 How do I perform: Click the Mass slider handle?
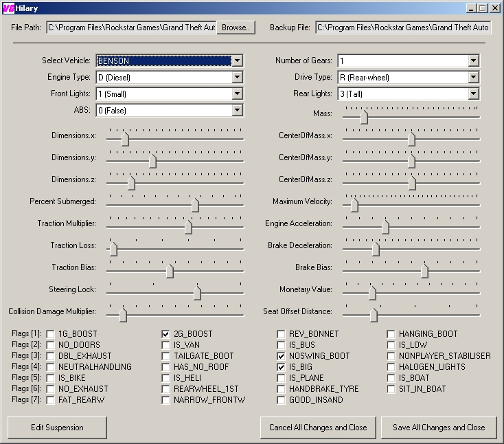tap(364, 117)
